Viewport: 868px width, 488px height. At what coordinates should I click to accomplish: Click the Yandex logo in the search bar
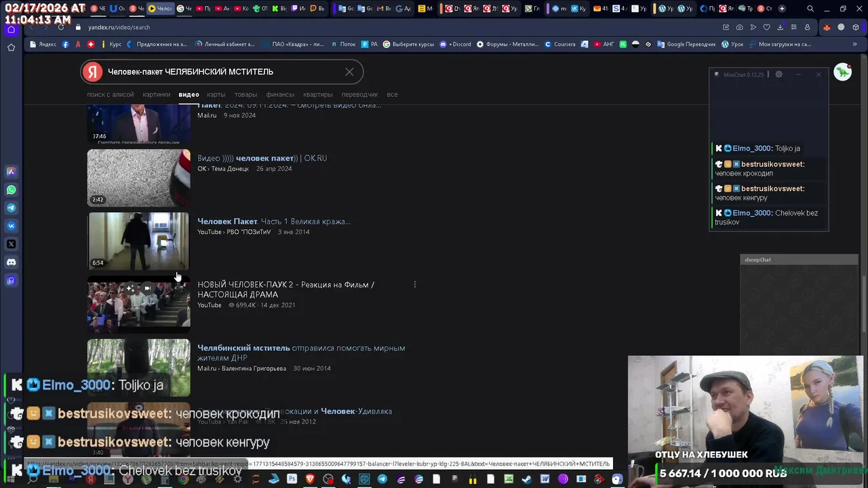94,72
